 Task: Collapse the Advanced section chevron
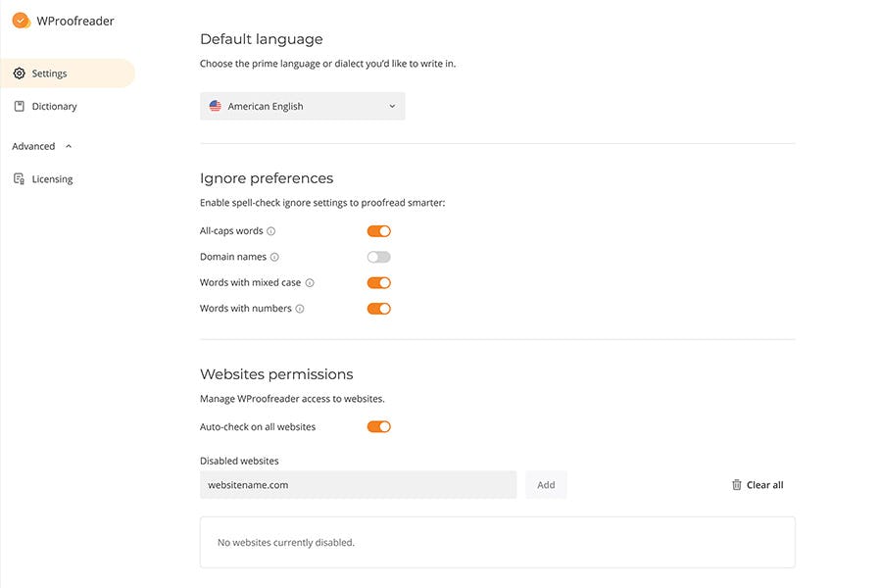69,146
